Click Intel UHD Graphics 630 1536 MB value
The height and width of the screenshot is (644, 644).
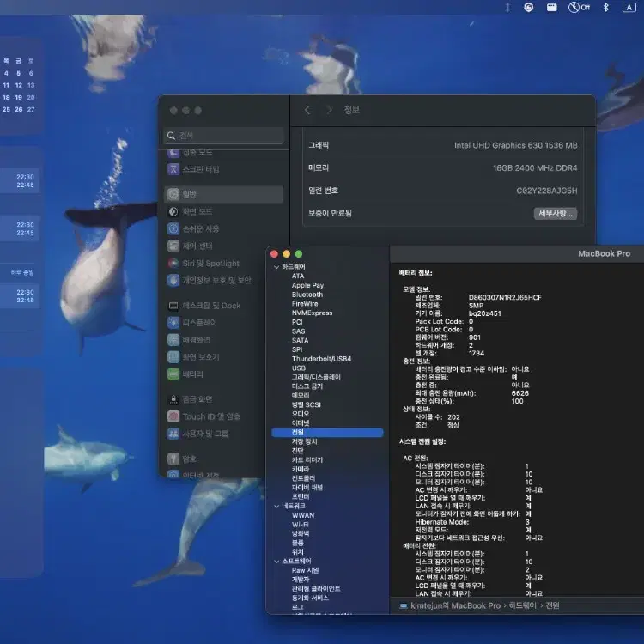click(515, 145)
